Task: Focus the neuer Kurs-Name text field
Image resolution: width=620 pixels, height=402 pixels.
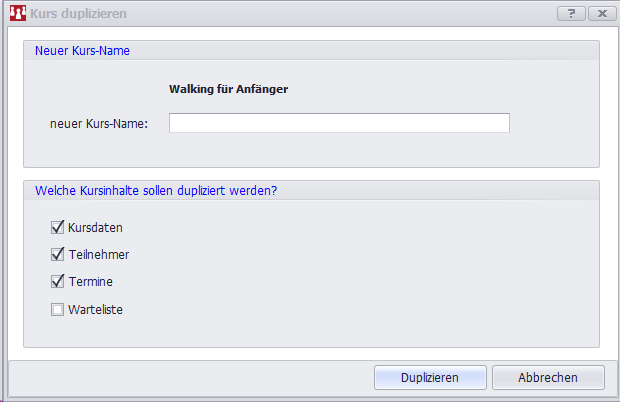Action: point(339,123)
